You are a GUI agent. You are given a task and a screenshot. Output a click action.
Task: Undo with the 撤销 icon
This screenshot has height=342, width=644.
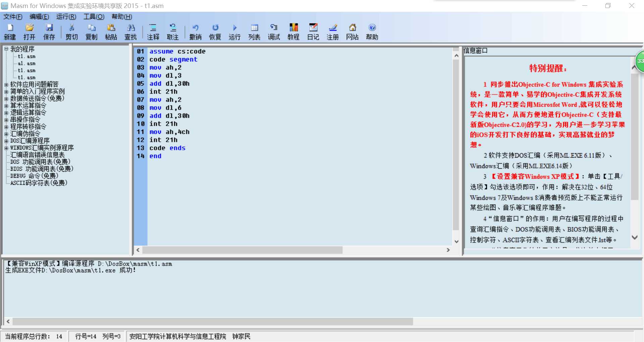tap(196, 32)
